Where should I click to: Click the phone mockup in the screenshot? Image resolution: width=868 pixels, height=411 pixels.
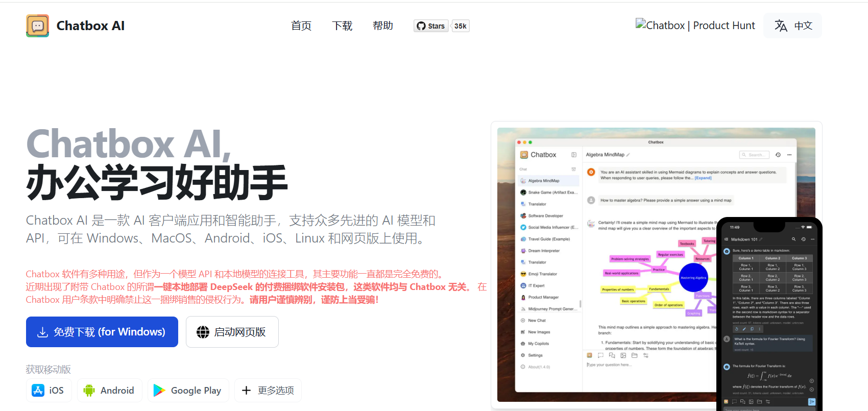tap(769, 314)
